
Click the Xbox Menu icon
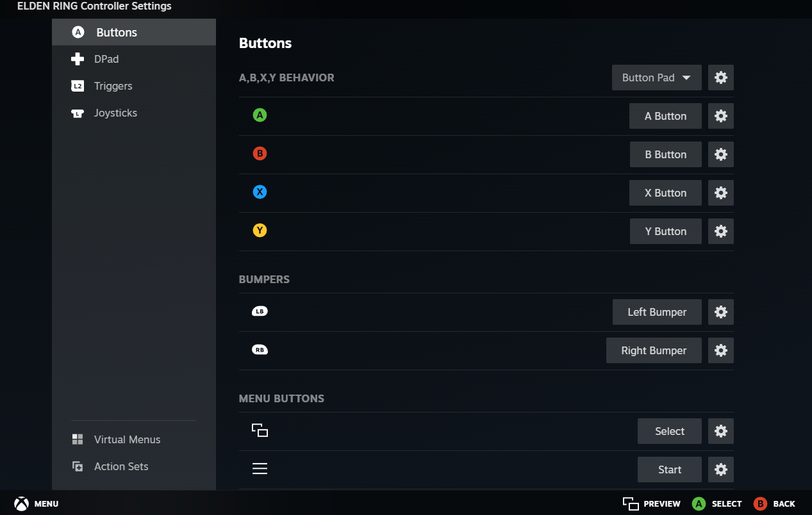[x=22, y=503]
